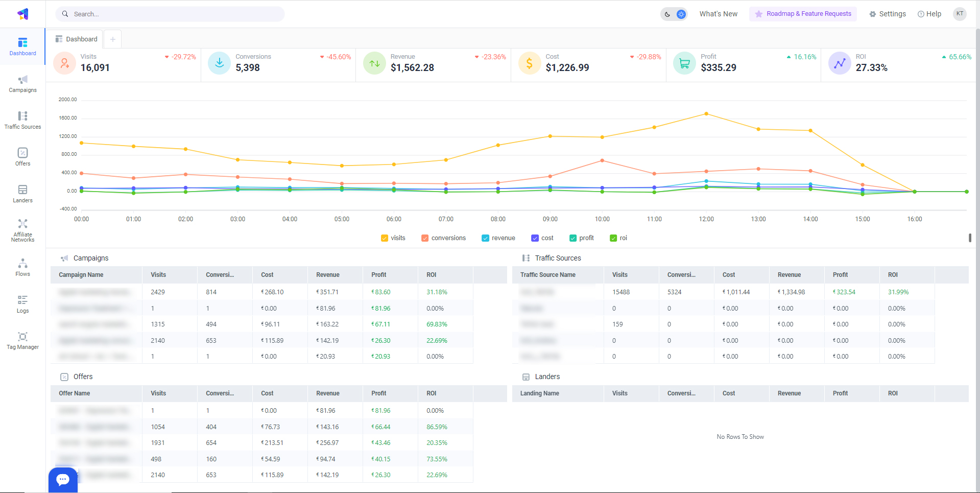Click the Traffic Sources panel icon
This screenshot has width=980, height=493.
pos(526,259)
